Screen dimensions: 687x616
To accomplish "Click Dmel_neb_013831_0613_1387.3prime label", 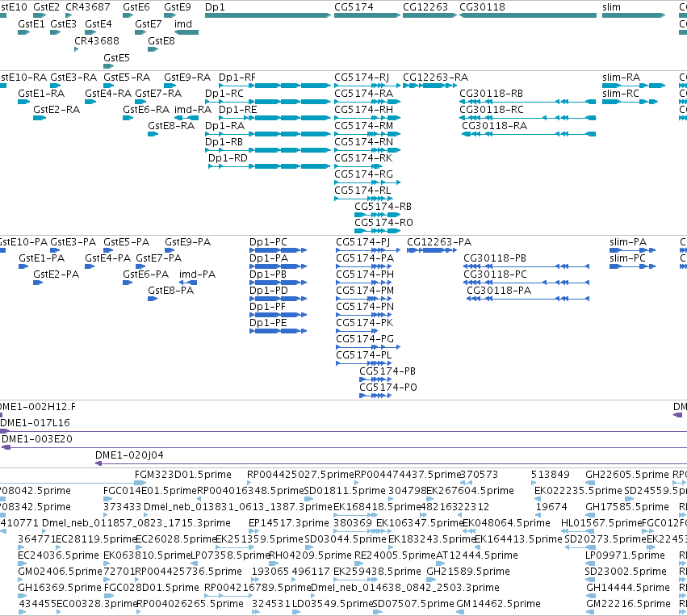I will (x=238, y=507).
